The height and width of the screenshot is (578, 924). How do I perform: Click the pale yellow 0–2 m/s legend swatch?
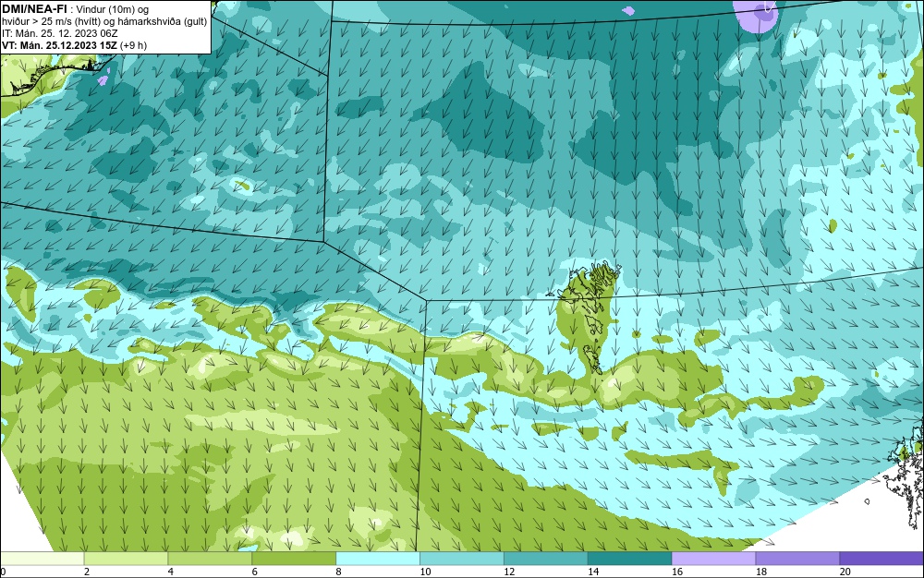point(42,559)
